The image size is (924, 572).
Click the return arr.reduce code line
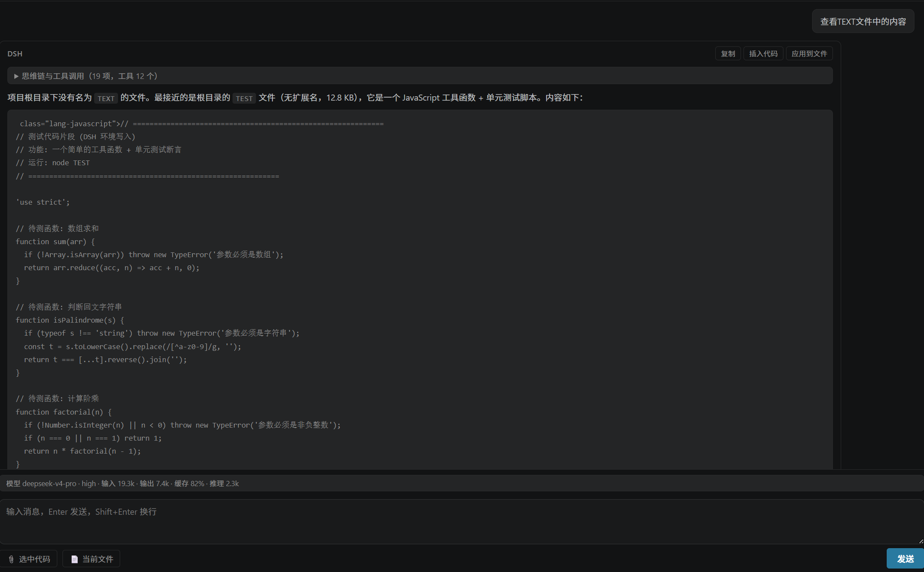112,268
